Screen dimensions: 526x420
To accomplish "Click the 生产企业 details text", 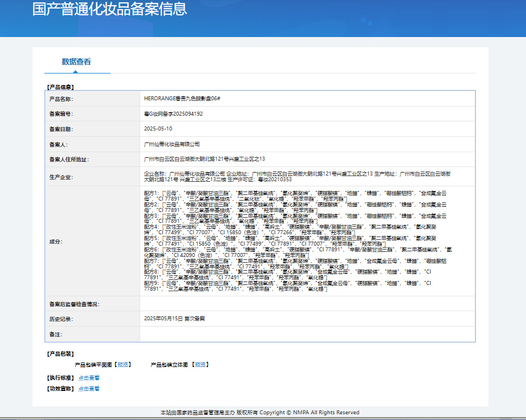I will (297, 177).
